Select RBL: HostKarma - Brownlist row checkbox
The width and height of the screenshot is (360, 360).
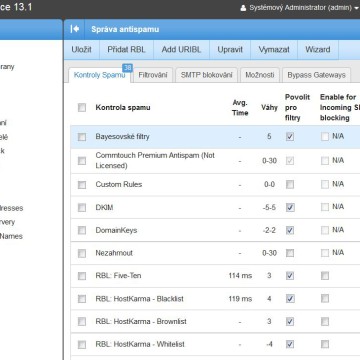tap(82, 322)
